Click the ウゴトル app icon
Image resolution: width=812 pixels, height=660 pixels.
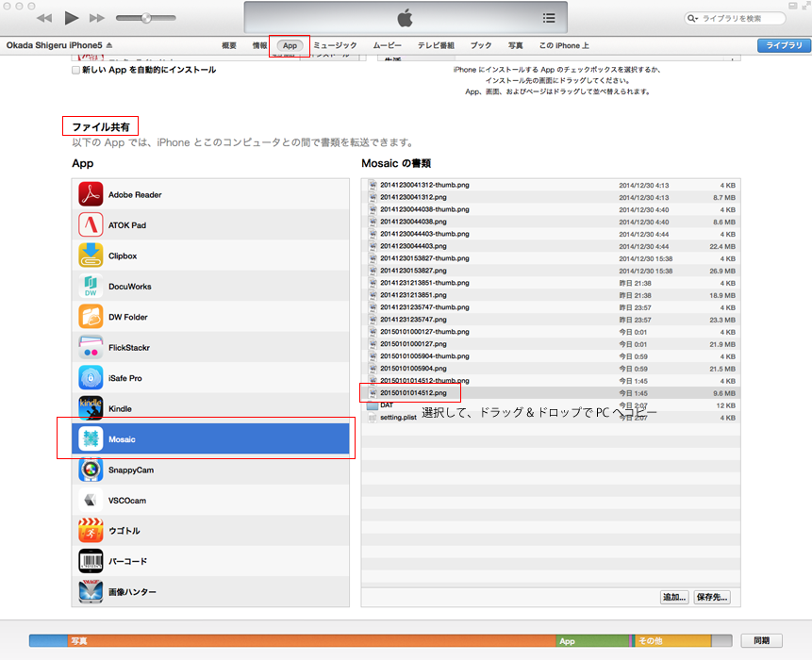click(x=91, y=531)
